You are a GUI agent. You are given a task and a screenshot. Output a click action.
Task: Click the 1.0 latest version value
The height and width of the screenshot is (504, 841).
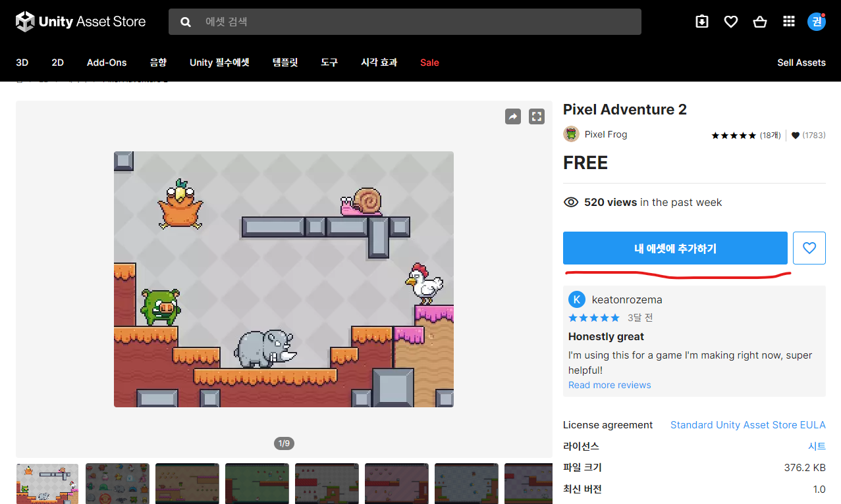pyautogui.click(x=819, y=489)
